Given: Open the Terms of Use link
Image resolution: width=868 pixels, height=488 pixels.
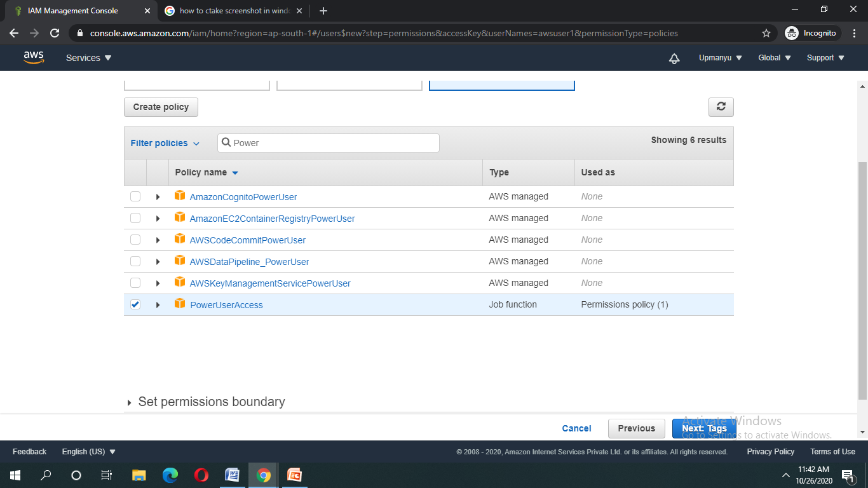Looking at the screenshot, I should [832, 452].
